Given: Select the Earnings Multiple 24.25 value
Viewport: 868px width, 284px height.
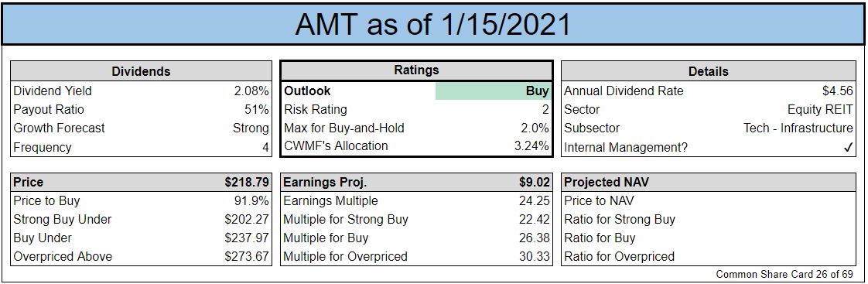Looking at the screenshot, I should pyautogui.click(x=535, y=201).
